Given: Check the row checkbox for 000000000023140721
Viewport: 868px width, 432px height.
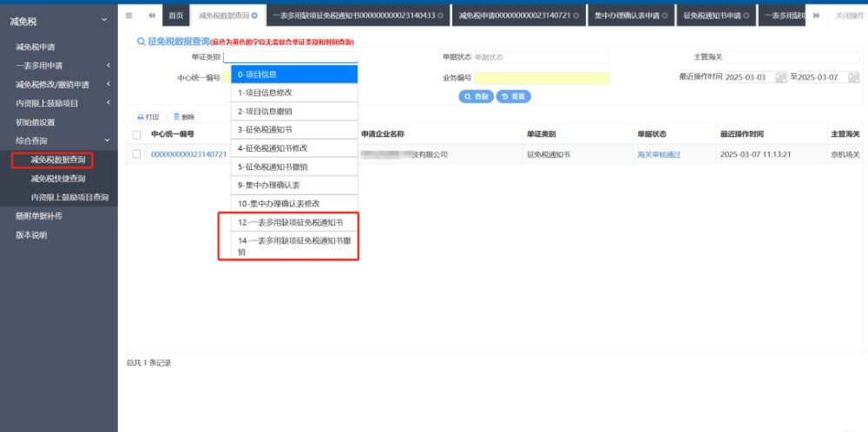Looking at the screenshot, I should pos(136,154).
